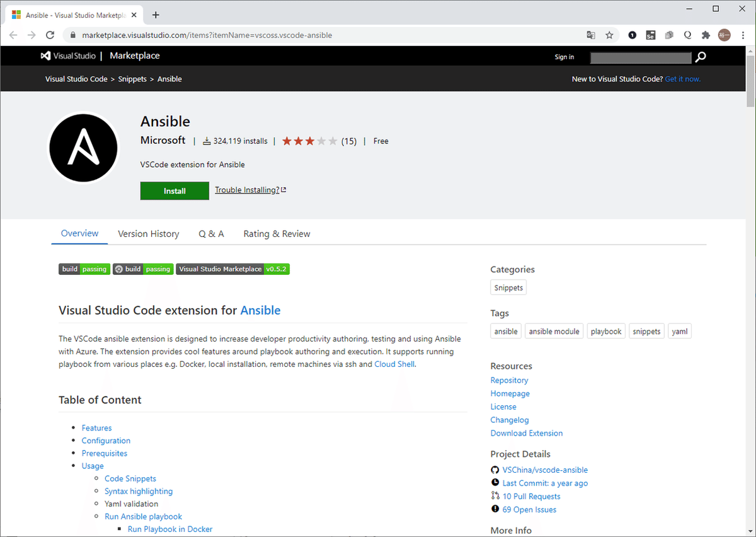Click the Install button
The image size is (756, 537).
(x=175, y=191)
